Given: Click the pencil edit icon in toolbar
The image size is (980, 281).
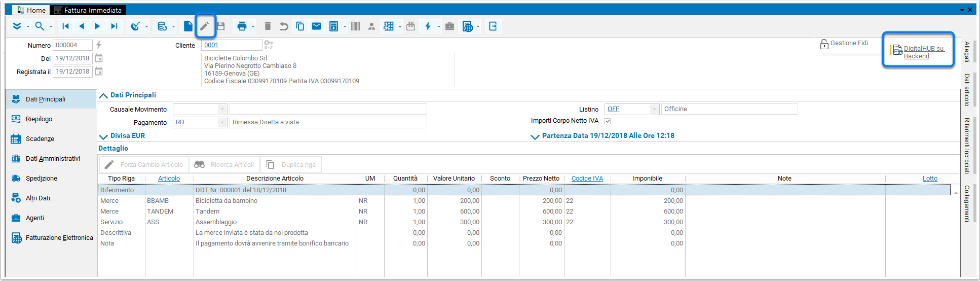Looking at the screenshot, I should [205, 26].
